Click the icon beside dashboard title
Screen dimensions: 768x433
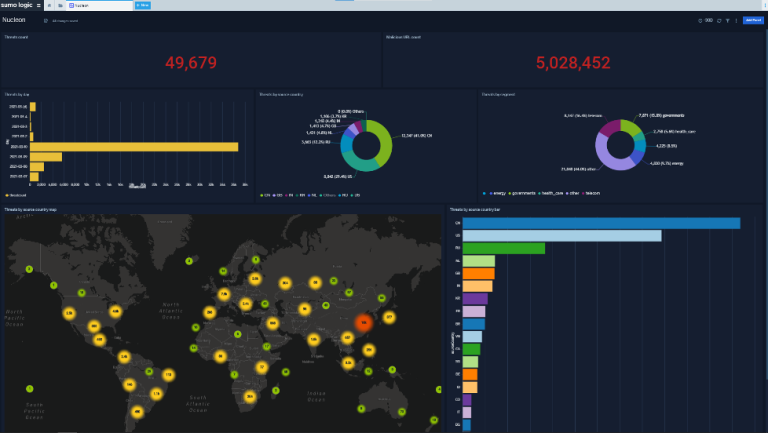45,20
